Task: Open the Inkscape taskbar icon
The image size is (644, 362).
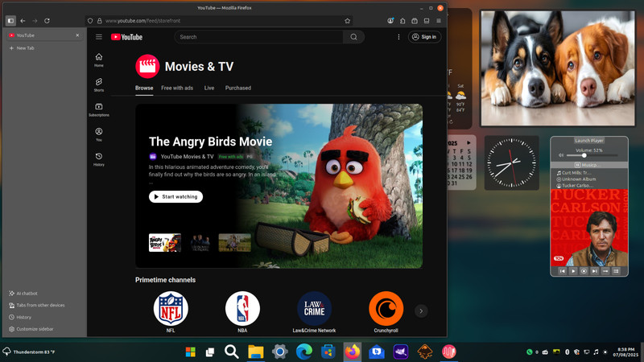Action: pos(425,352)
